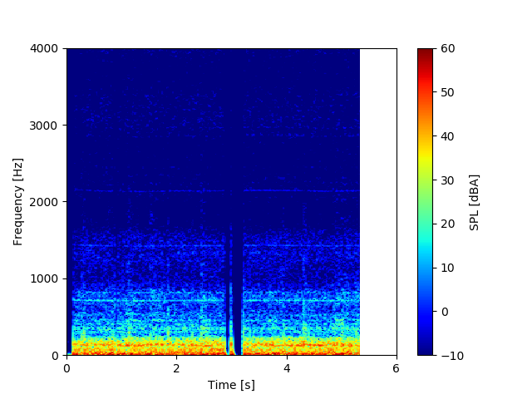The width and height of the screenshot is (532, 399).
Task: Click the 2 tick label on the time axis
Action: click(176, 367)
